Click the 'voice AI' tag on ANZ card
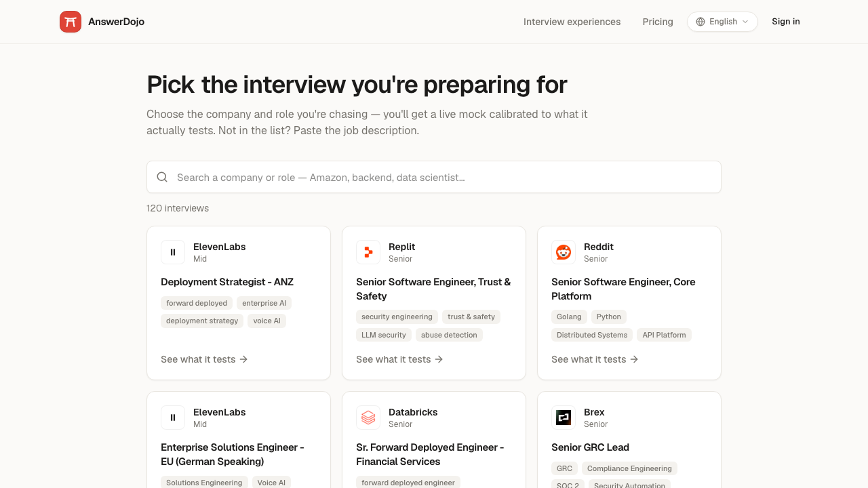868x488 pixels. point(267,321)
